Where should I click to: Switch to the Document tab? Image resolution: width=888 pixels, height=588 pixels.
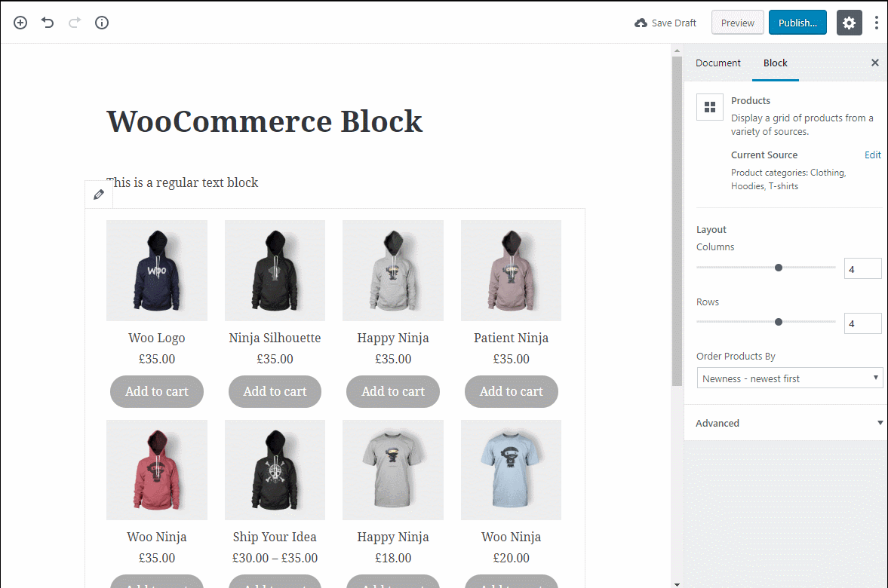tap(718, 63)
